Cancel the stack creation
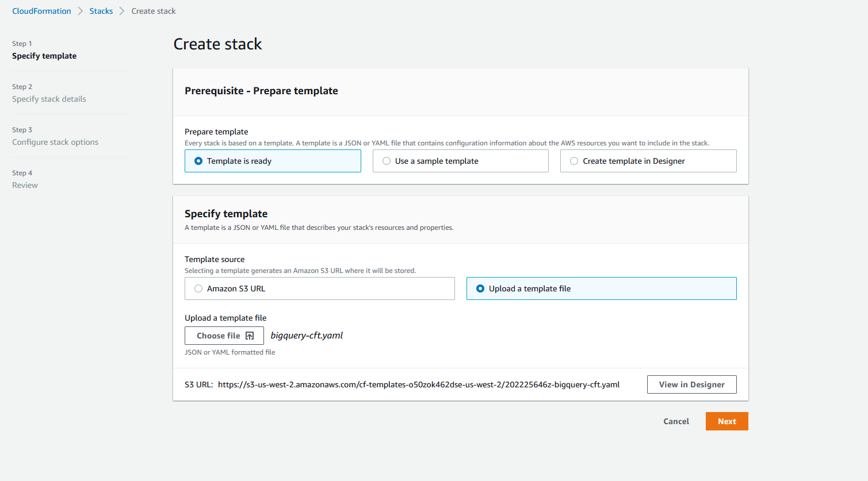The height and width of the screenshot is (481, 868). point(676,421)
